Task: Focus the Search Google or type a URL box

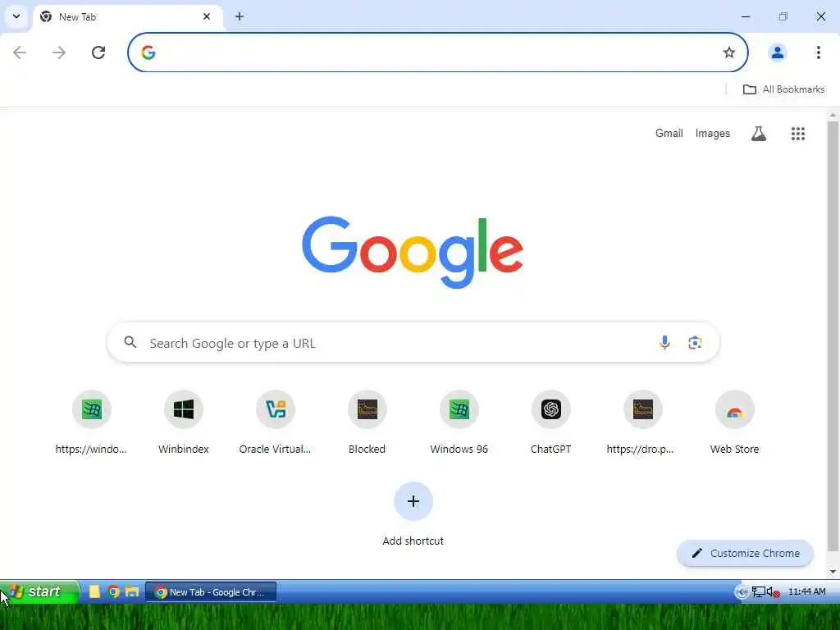Action: [413, 343]
